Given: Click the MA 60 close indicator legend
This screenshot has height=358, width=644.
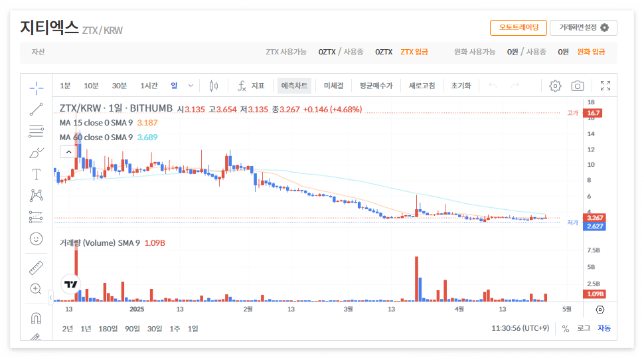Looking at the screenshot, I should (x=96, y=137).
